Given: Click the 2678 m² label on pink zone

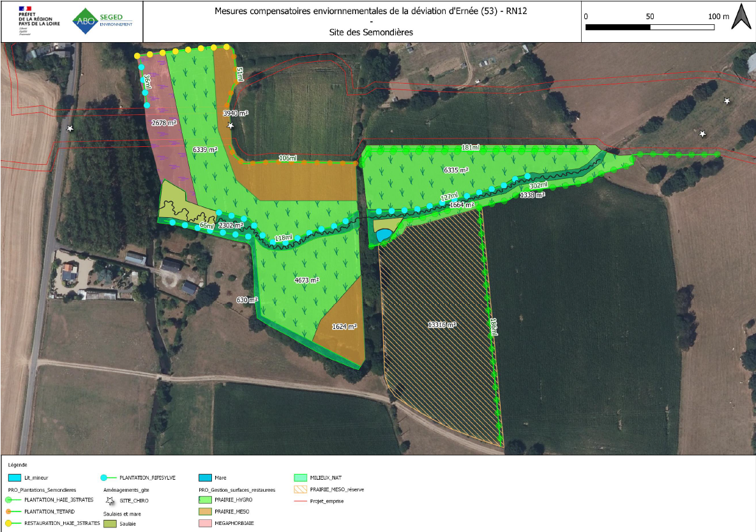Looking at the screenshot, I should [x=163, y=122].
